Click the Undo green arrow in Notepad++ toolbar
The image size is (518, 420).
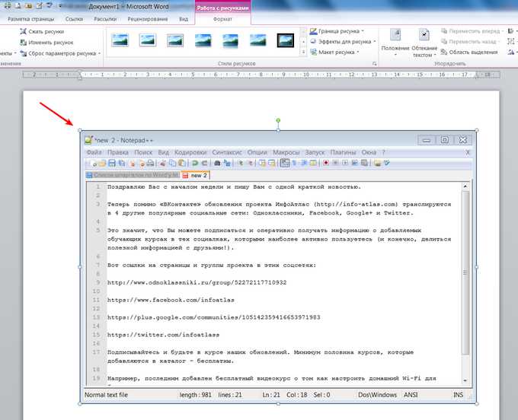click(195, 163)
